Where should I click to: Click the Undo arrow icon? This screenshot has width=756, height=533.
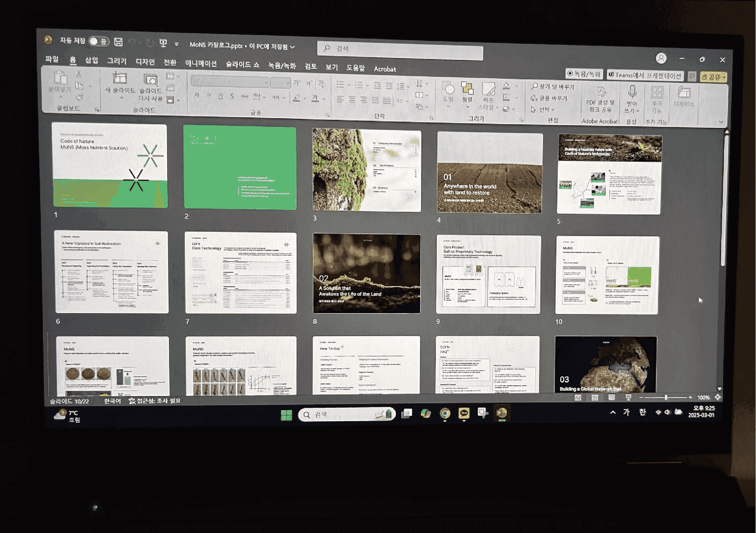click(132, 42)
